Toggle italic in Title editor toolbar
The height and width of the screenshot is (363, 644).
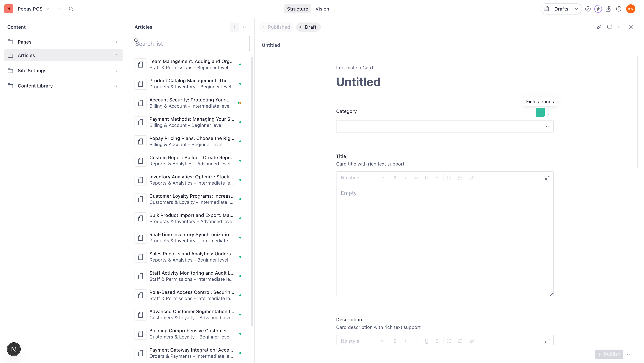(406, 178)
